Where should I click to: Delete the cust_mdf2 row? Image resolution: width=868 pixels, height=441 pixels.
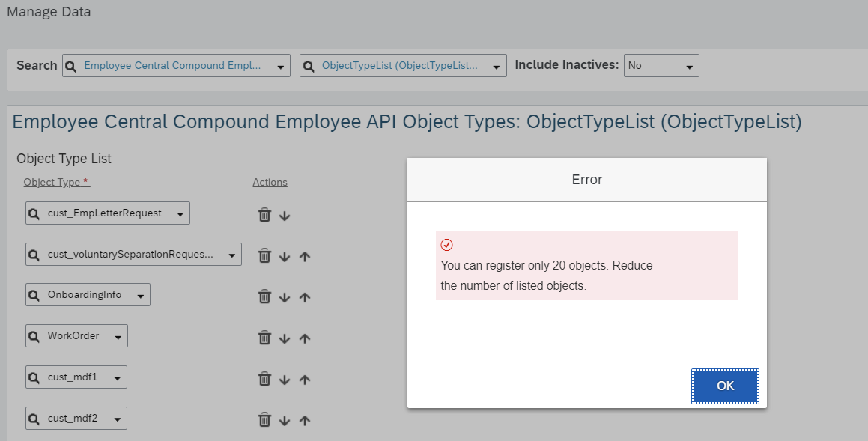click(x=264, y=420)
